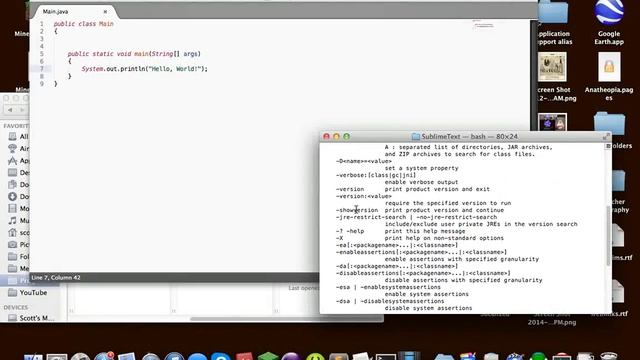Open Pictures in the Finder sidebar
This screenshot has width=640, height=360.
point(18,244)
